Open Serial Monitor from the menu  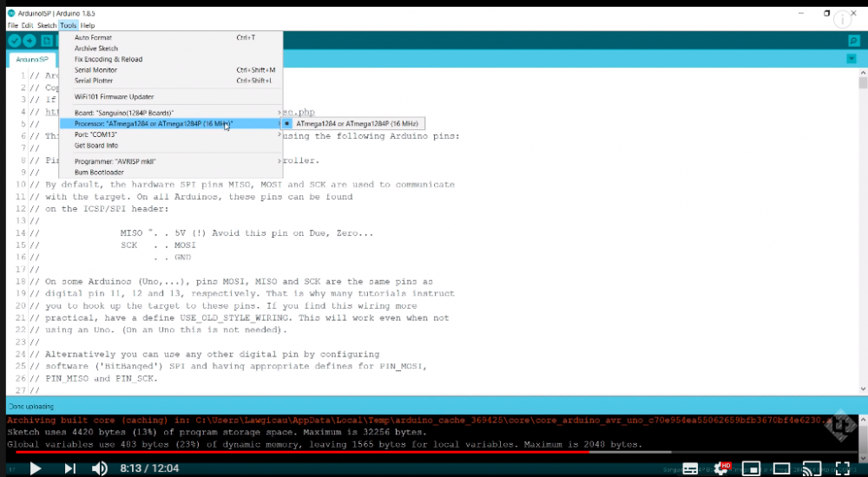[171, 70]
